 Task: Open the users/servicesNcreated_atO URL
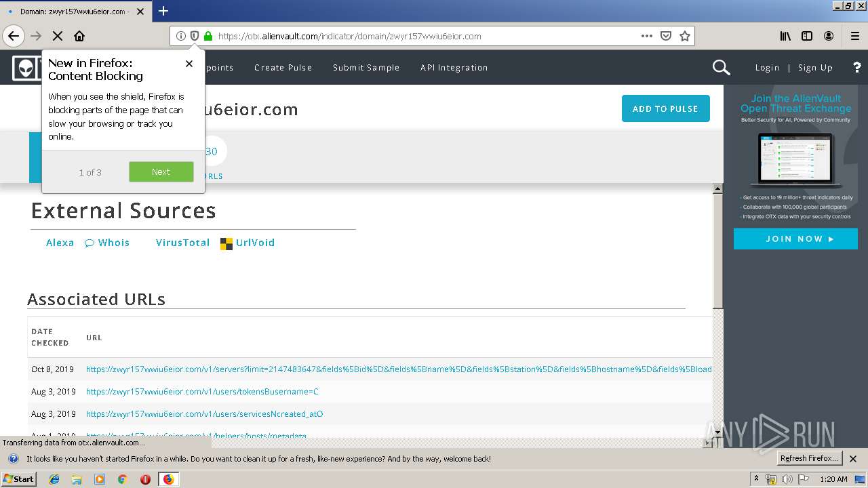pos(204,414)
